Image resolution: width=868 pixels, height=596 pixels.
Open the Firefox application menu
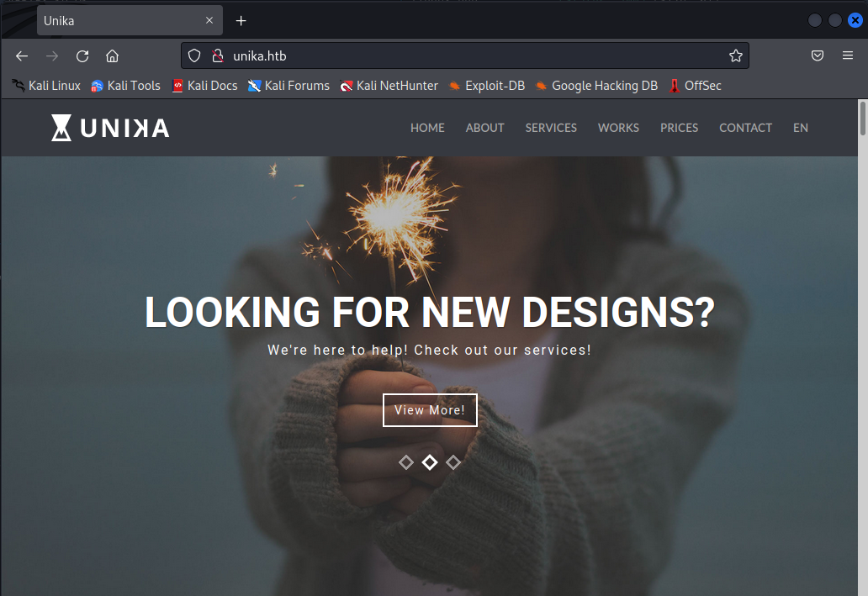point(848,55)
